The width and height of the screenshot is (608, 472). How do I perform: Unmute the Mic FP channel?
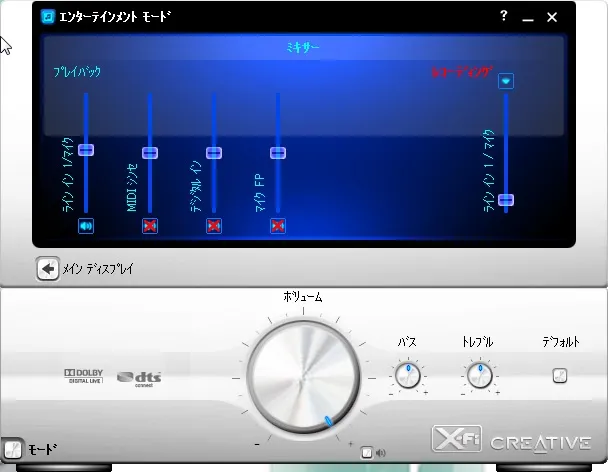point(278,225)
